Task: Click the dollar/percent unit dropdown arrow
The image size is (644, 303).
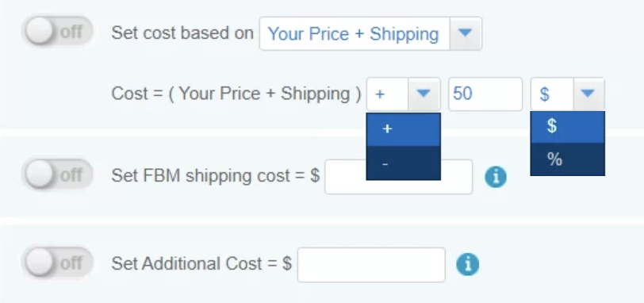Action: [x=588, y=94]
